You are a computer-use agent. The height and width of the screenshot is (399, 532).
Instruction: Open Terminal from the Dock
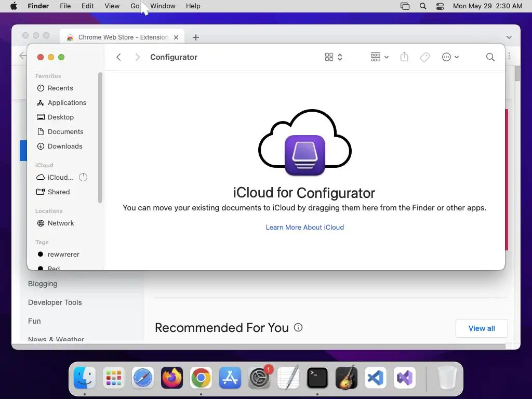[x=317, y=378]
